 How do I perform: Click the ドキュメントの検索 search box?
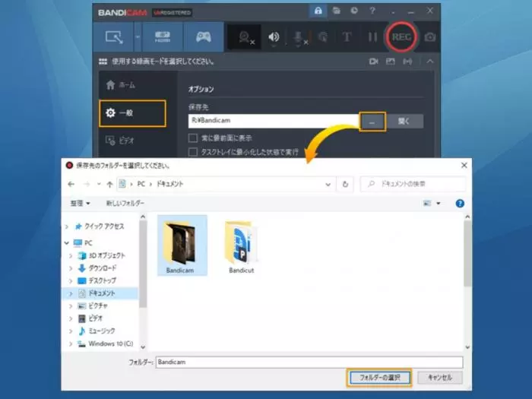pyautogui.click(x=413, y=184)
